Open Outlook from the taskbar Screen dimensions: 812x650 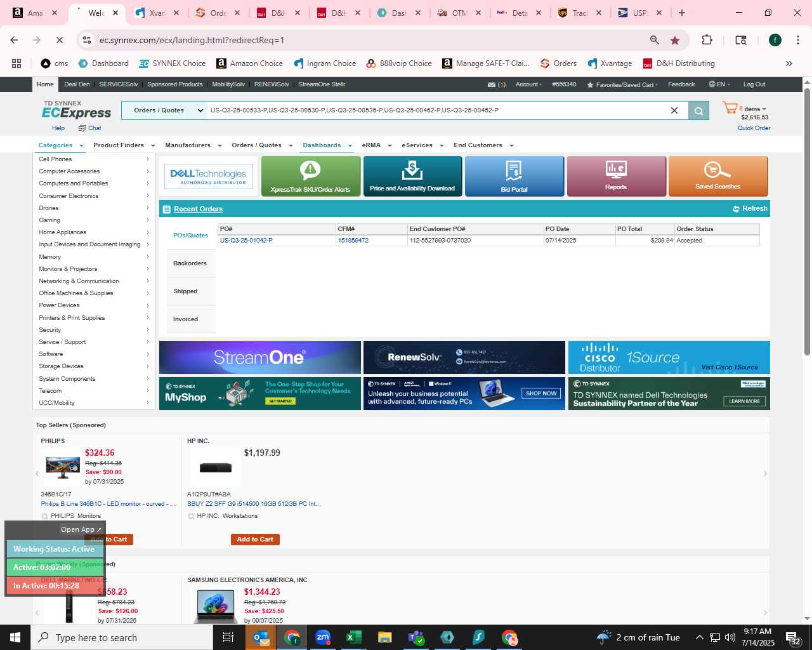(261, 637)
